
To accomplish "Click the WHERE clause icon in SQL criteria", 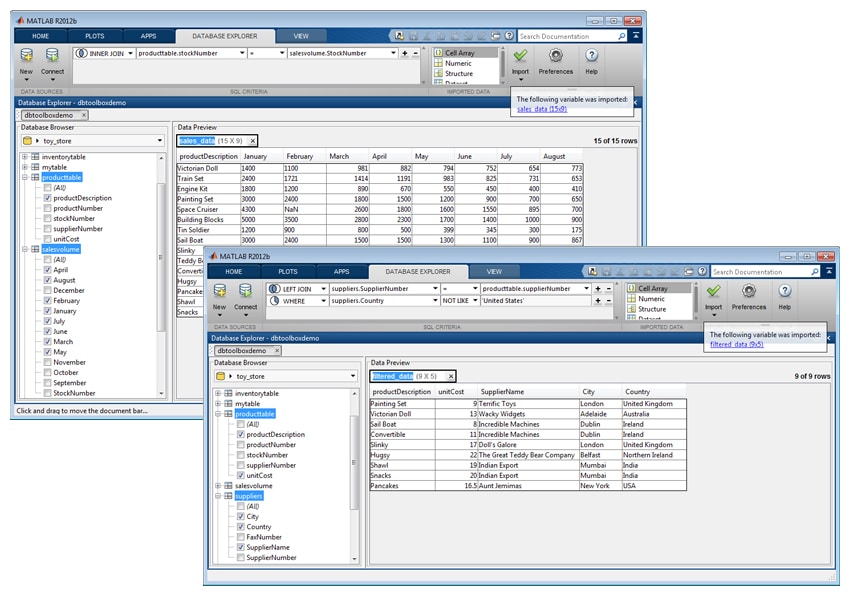I will (274, 300).
